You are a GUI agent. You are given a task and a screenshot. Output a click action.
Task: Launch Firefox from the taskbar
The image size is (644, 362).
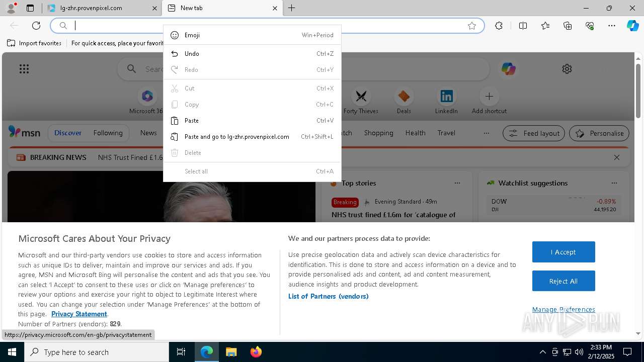(256, 352)
